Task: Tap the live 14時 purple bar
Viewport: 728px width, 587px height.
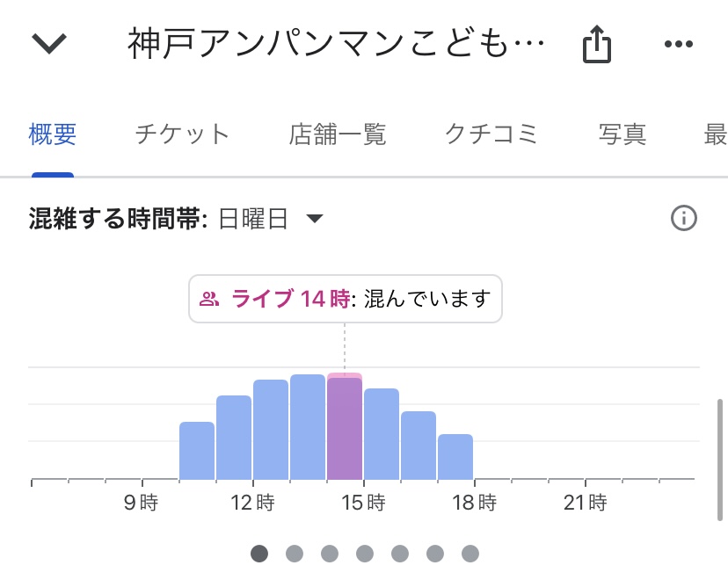Action: point(345,426)
